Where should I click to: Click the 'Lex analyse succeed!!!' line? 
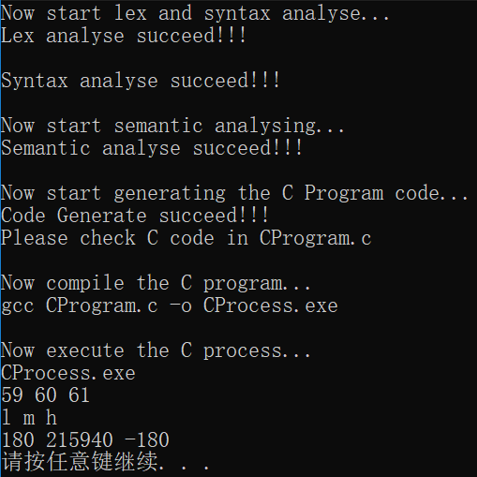tap(124, 36)
